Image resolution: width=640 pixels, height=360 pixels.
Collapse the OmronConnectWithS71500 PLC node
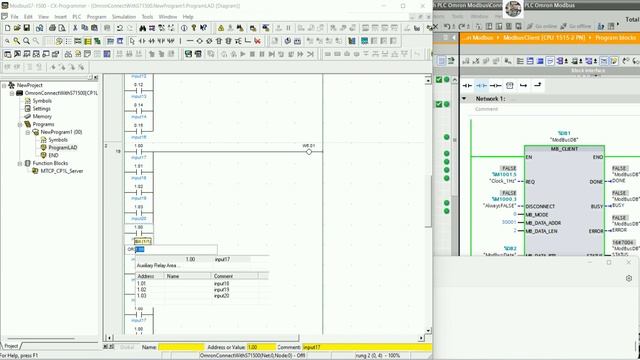pos(12,93)
